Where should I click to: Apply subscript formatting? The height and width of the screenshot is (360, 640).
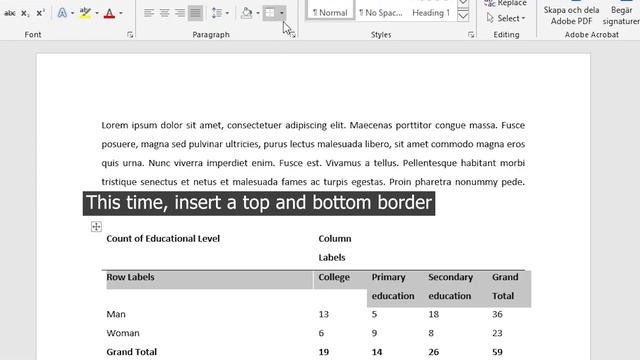(25, 13)
